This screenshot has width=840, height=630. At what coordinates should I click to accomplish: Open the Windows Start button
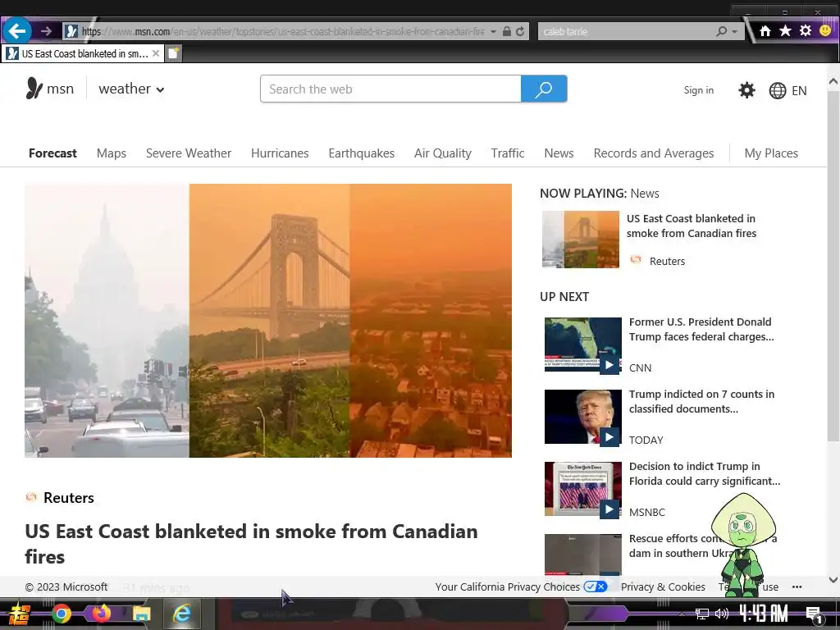[x=20, y=614]
